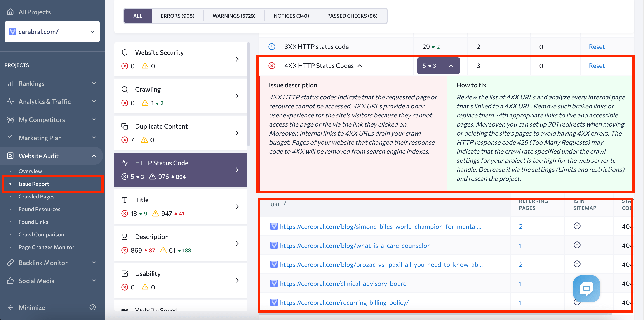Viewport: 644px width, 320px height.
Task: Click the HTTP Status Code pulse icon
Action: pos(125,163)
